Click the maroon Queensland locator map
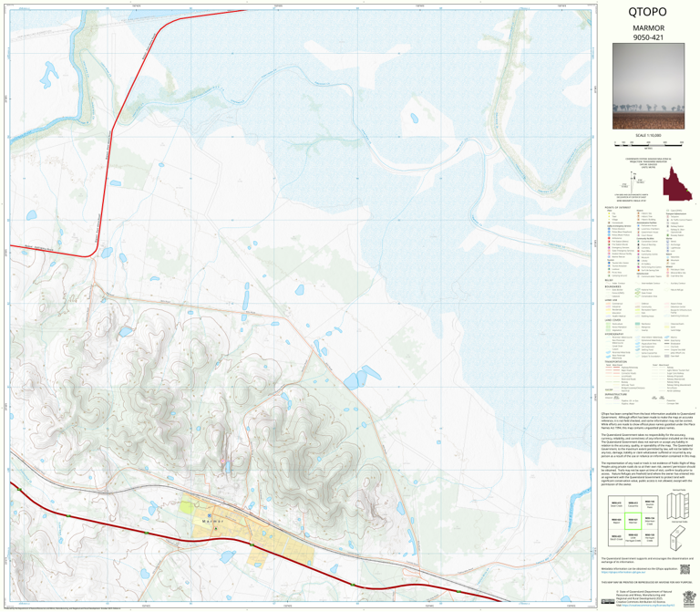The height and width of the screenshot is (612, 700). coord(677,183)
